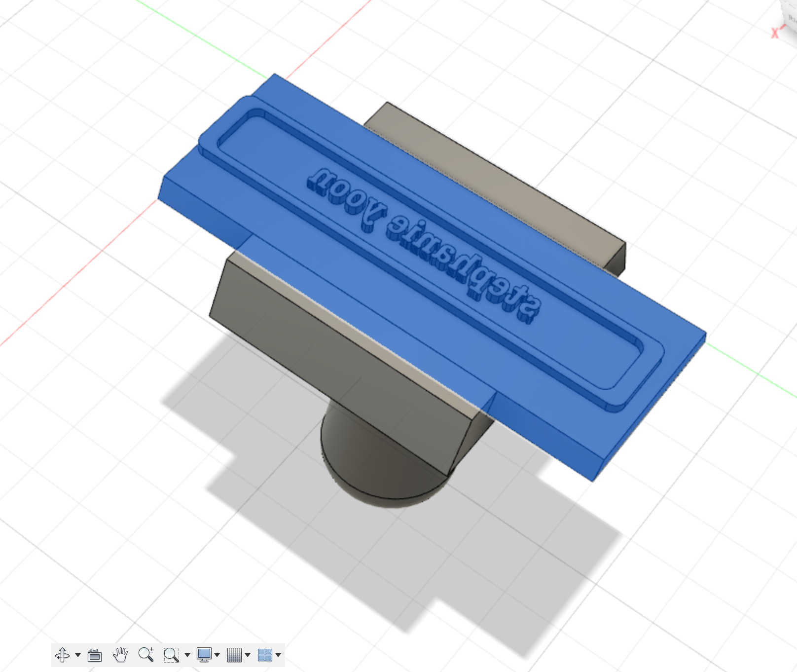The width and height of the screenshot is (797, 672).
Task: Click the Viewports layout icon
Action: [265, 655]
